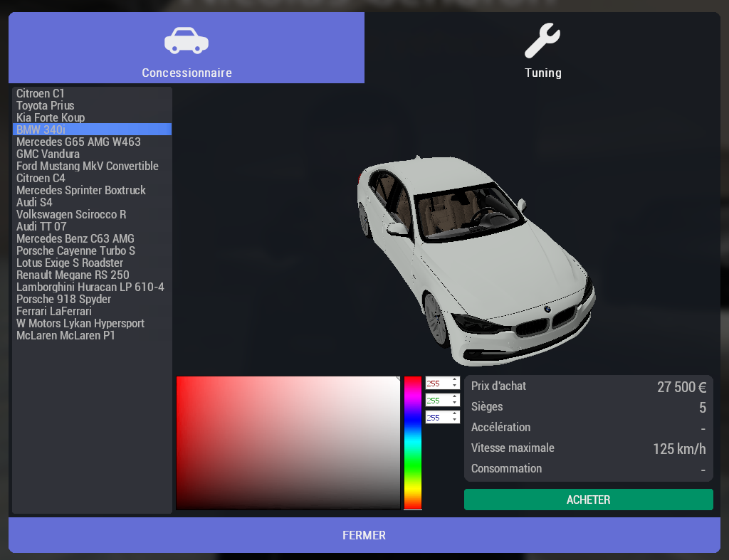Pick a color in the saturation gradient area
Screen dimensions: 729x560
coord(288,443)
